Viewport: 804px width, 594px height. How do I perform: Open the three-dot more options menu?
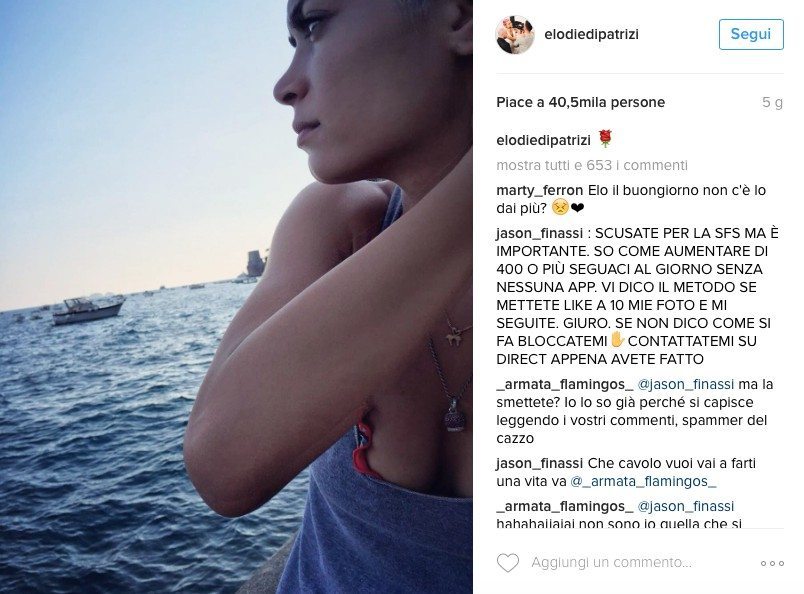click(772, 563)
